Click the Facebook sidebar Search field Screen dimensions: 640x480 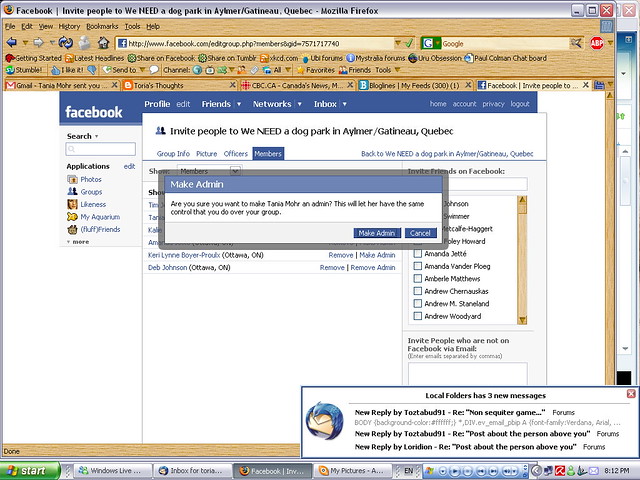[100, 149]
